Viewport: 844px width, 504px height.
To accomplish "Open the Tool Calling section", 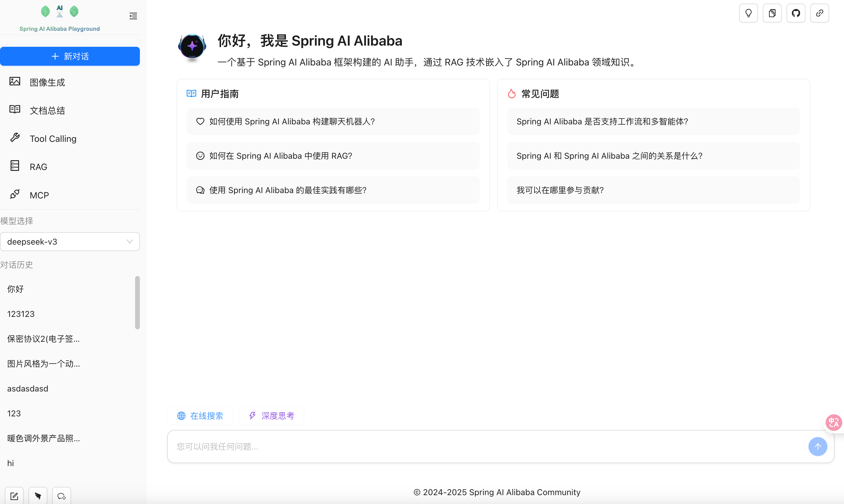I will click(x=53, y=139).
